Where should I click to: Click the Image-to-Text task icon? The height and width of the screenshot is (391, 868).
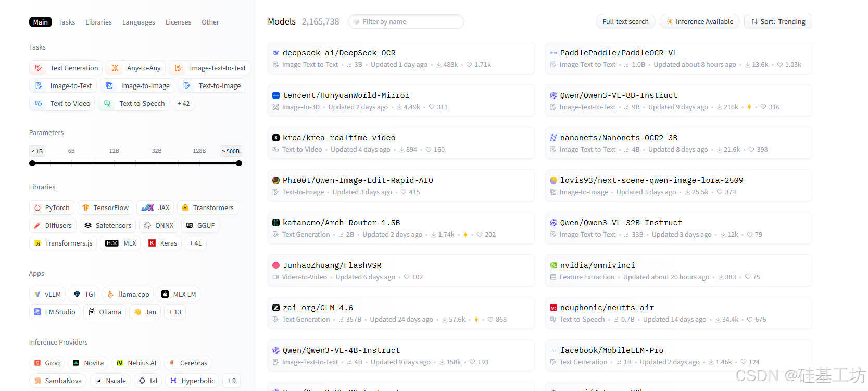[39, 85]
